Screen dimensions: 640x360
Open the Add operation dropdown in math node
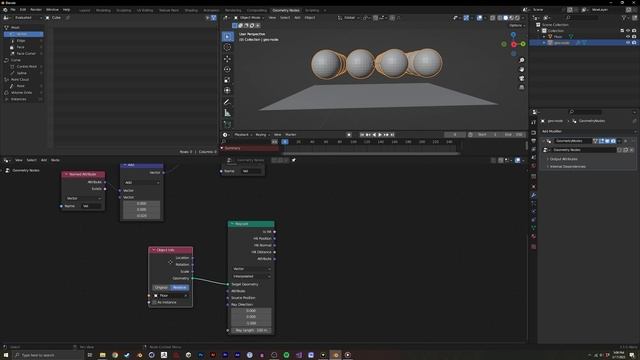click(142, 182)
